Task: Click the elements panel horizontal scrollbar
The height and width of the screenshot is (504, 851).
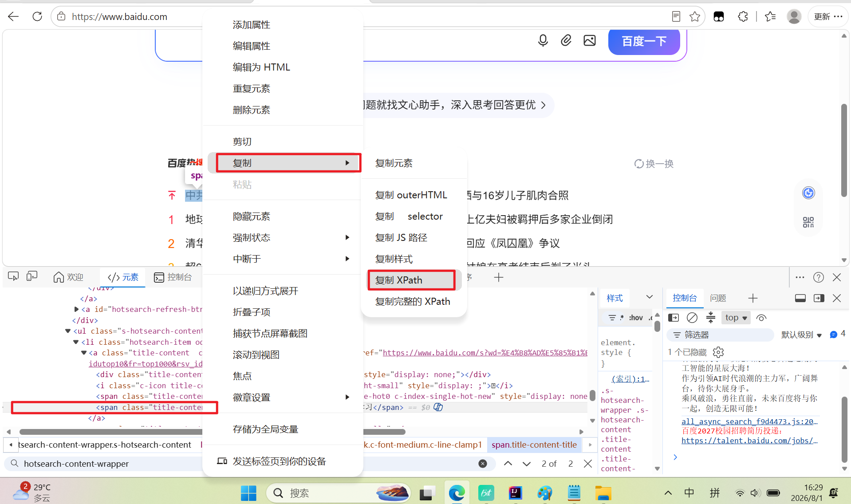Action: [x=212, y=432]
